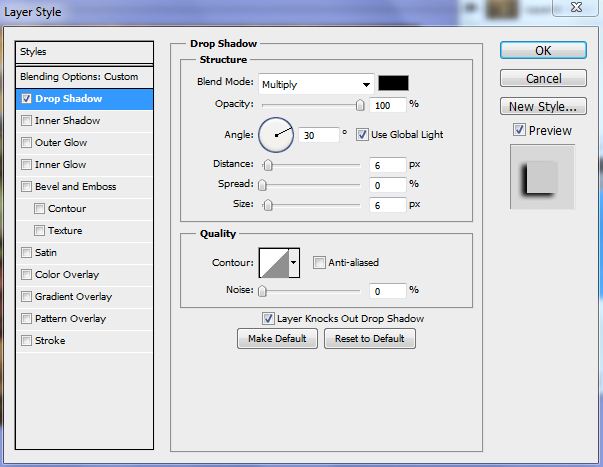Enable the Gradient Overlay checkbox
This screenshot has width=603, height=467.
pos(26,296)
